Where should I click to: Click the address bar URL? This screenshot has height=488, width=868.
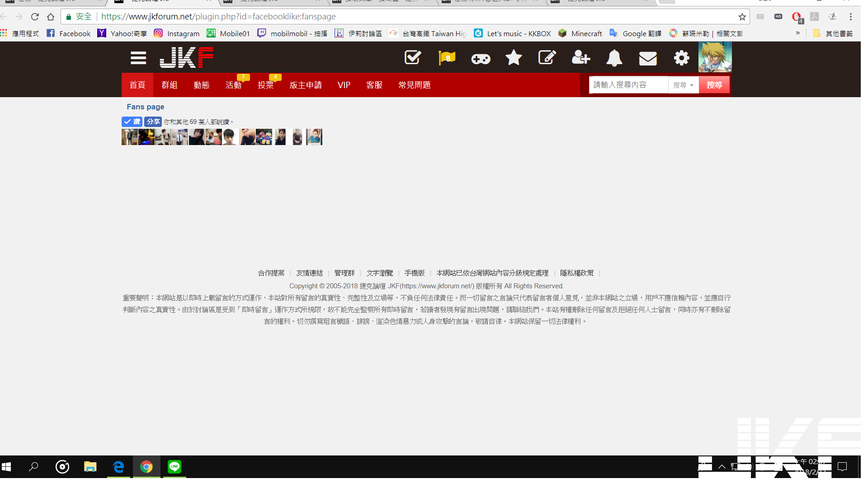pyautogui.click(x=218, y=17)
